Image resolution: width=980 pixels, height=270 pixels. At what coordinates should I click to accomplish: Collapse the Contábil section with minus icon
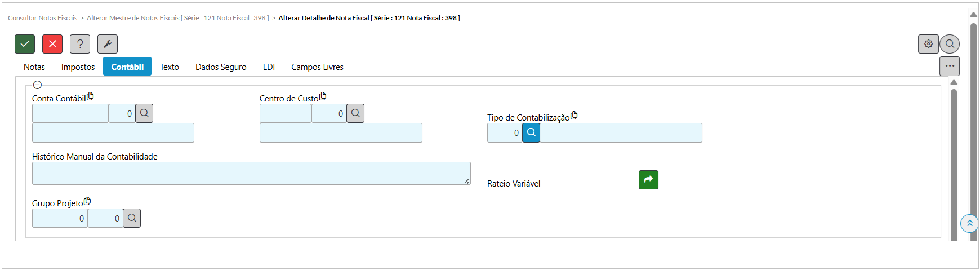37,85
